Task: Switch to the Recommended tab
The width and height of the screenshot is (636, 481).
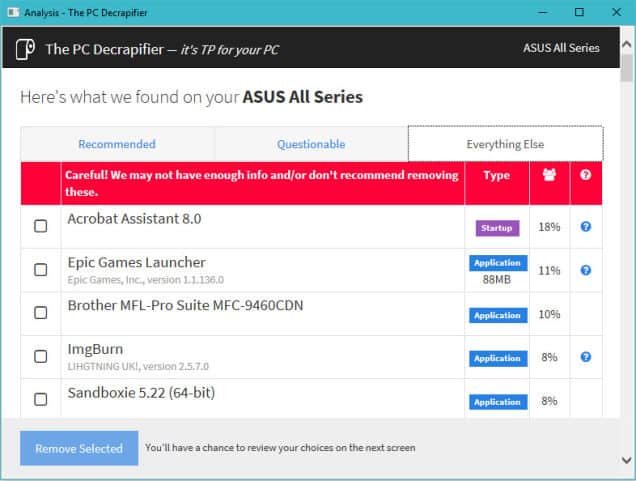Action: tap(117, 144)
